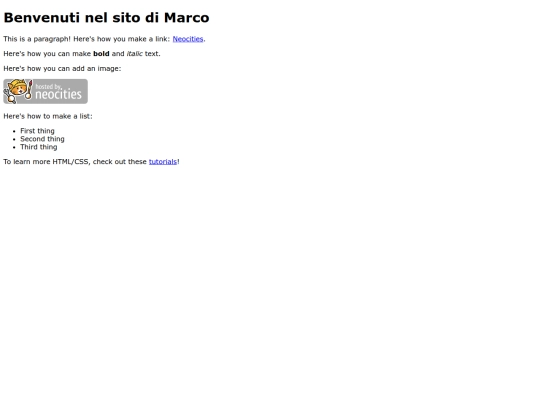This screenshot has height=405, width=540.
Task: Select the First thing list item
Action: coord(37,131)
